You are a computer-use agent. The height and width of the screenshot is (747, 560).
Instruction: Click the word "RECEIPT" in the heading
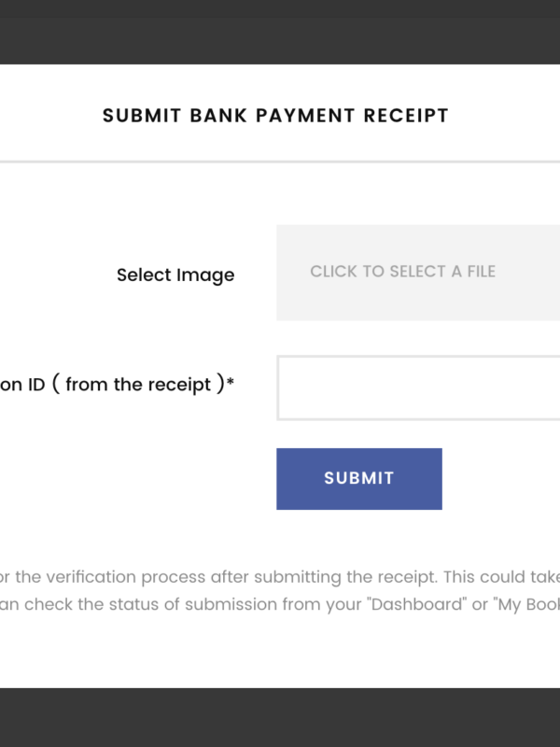point(406,116)
